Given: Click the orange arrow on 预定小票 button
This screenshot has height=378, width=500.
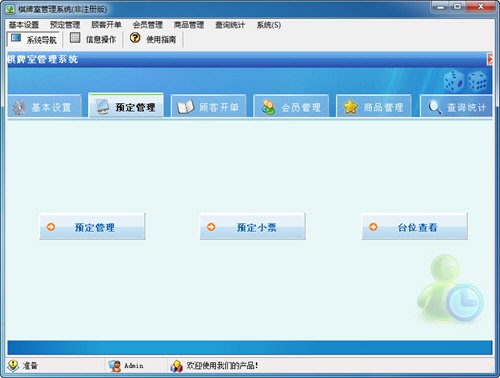Looking at the screenshot, I should (x=211, y=227).
